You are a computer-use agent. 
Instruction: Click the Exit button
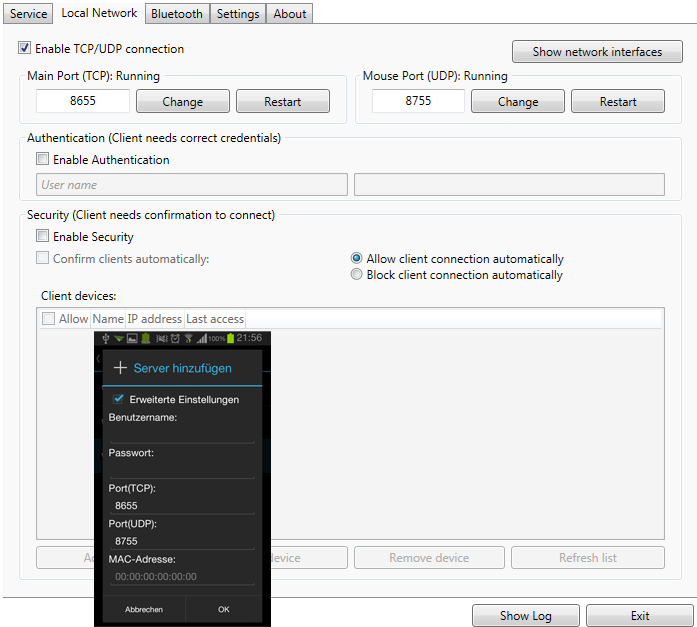640,615
